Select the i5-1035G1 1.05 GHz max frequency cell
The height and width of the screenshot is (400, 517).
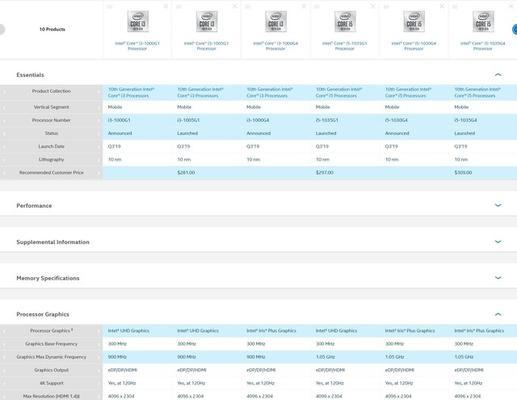coord(325,357)
